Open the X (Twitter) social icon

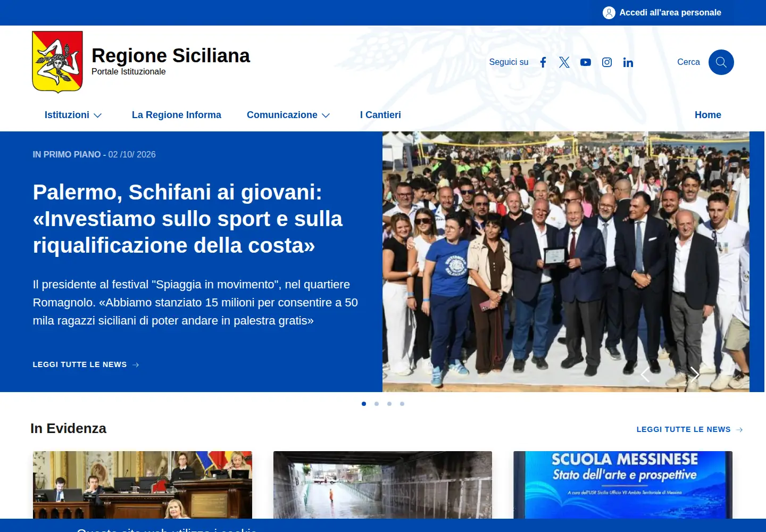click(564, 62)
